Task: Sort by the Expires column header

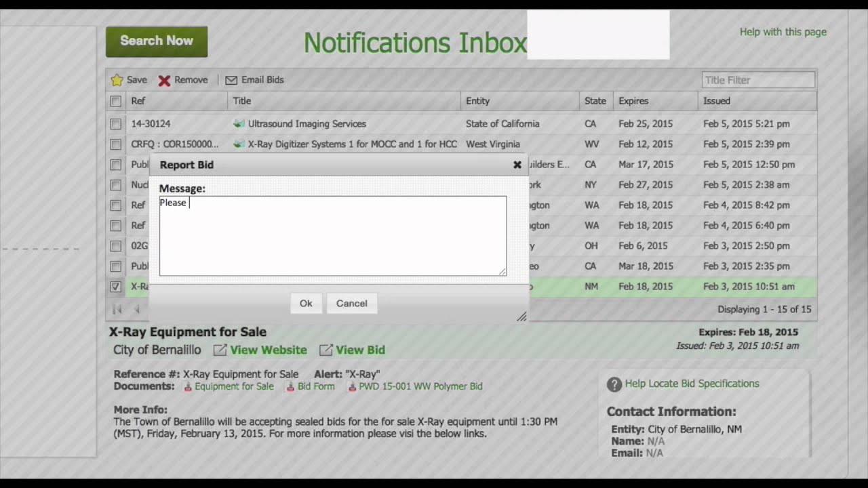Action: 656,101
